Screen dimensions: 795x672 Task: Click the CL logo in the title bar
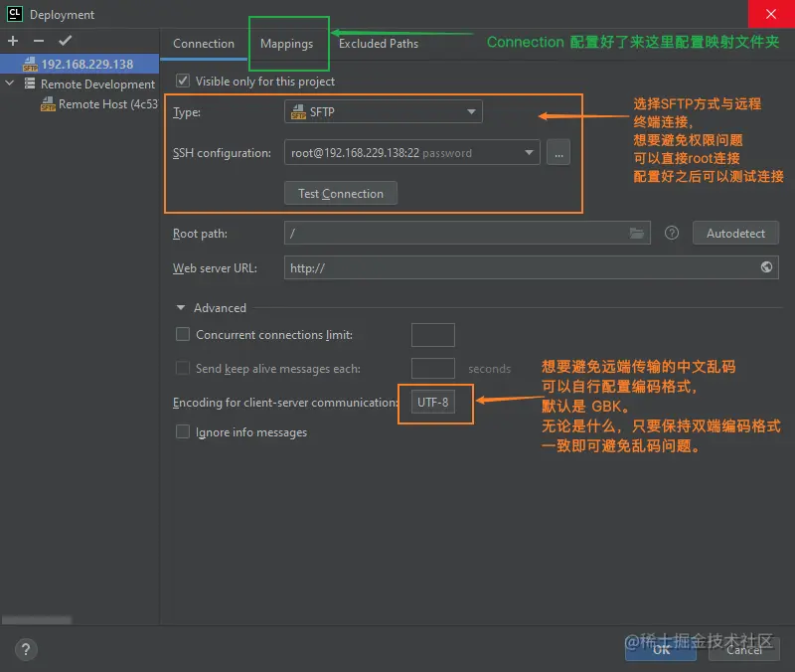coord(13,14)
